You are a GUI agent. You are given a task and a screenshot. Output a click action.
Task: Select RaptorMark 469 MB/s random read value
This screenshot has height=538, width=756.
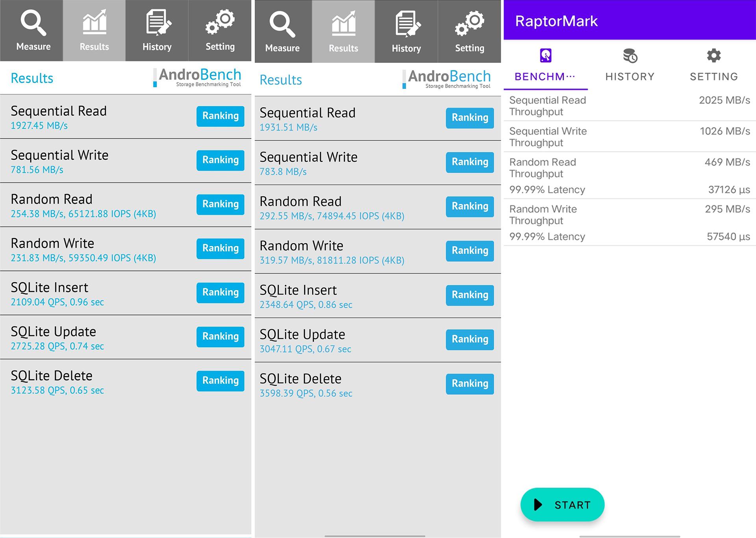click(727, 162)
